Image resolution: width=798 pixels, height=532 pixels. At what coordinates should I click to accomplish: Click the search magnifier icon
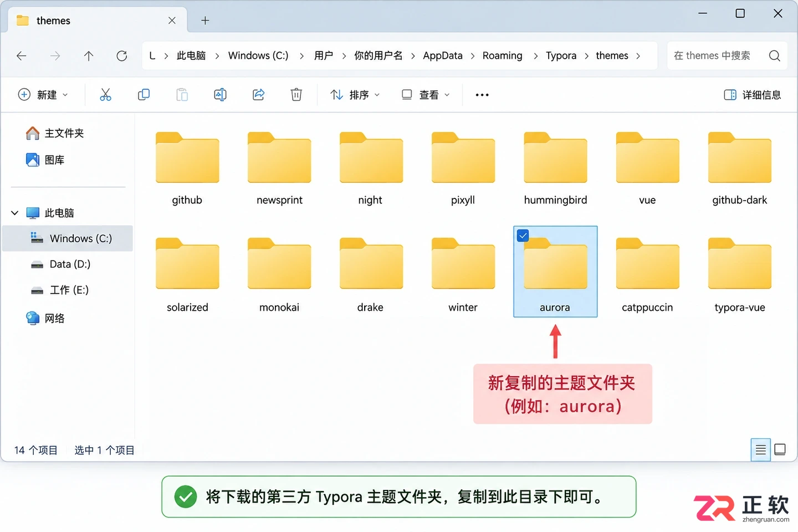coord(775,55)
